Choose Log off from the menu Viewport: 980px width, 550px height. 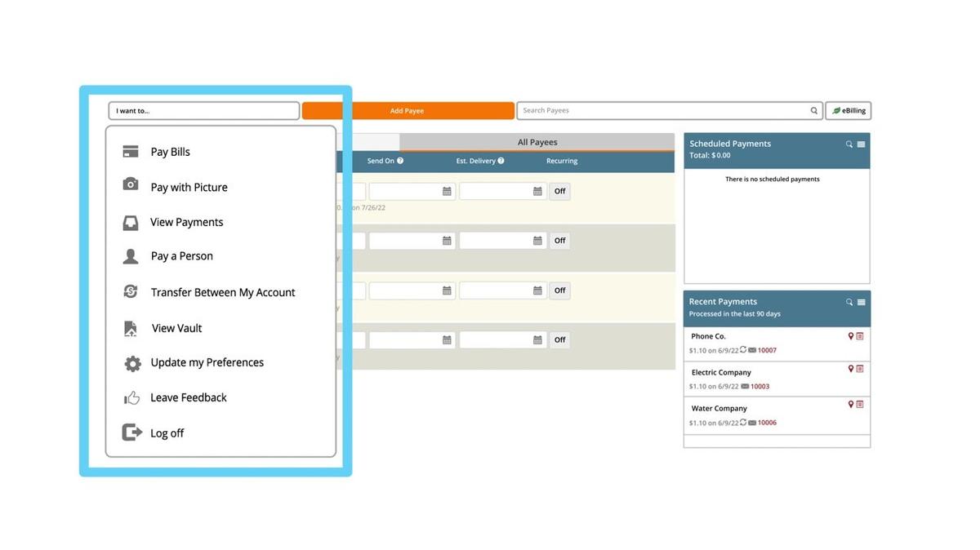pos(167,433)
